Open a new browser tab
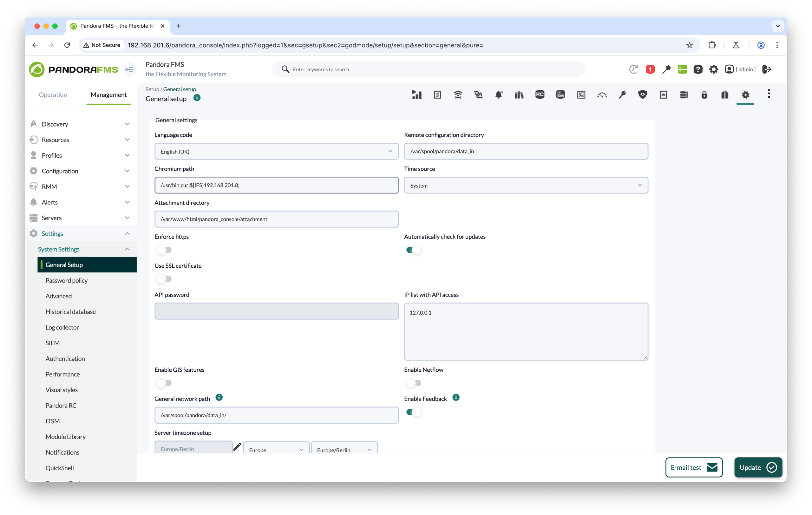The width and height of the screenshot is (812, 515). (x=179, y=26)
